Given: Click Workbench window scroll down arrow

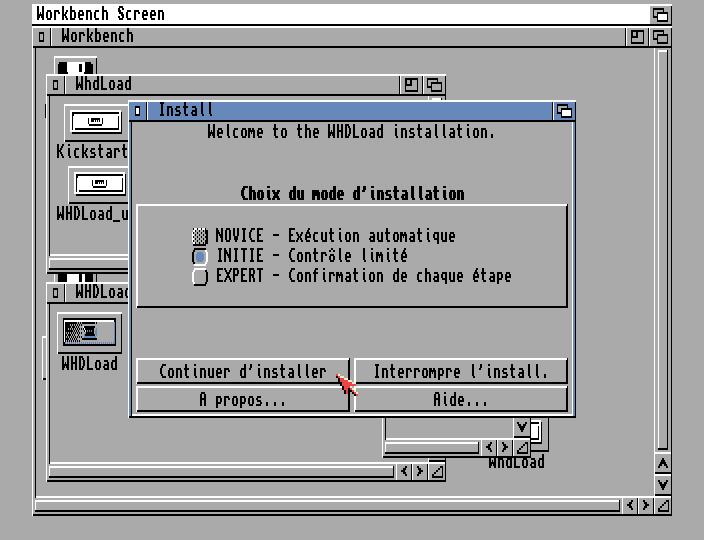Looking at the screenshot, I should (x=663, y=485).
